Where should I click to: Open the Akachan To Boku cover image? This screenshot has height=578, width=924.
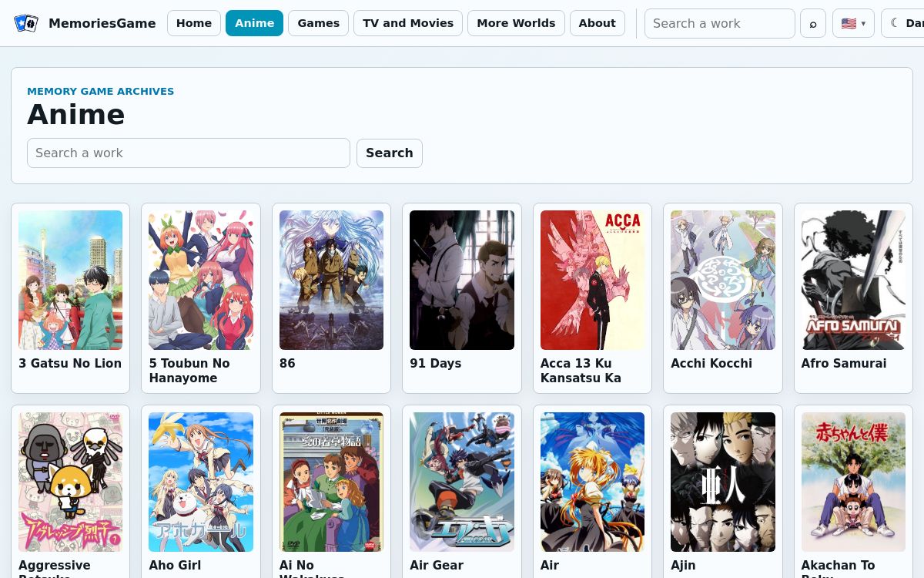[x=853, y=482]
